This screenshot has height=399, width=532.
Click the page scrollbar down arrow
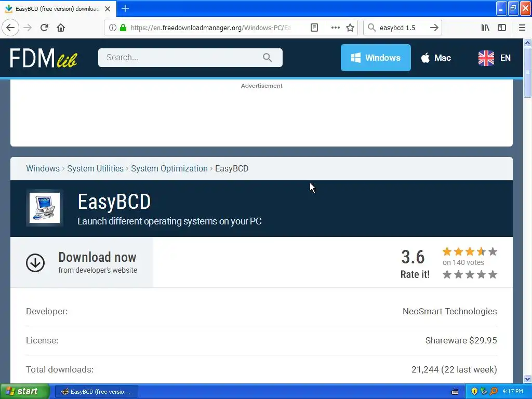527,379
